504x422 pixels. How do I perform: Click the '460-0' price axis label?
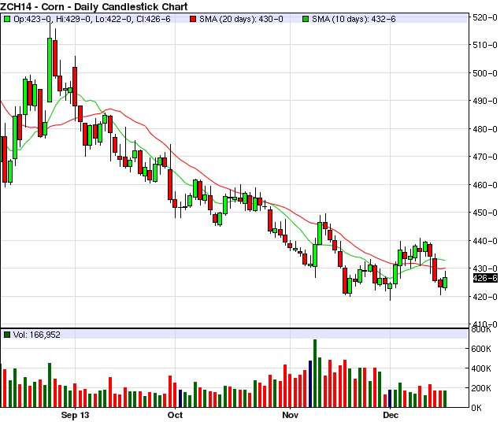(485, 185)
